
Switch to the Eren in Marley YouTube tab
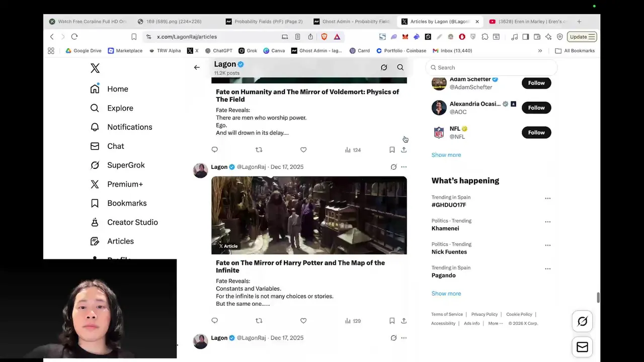coord(528,22)
